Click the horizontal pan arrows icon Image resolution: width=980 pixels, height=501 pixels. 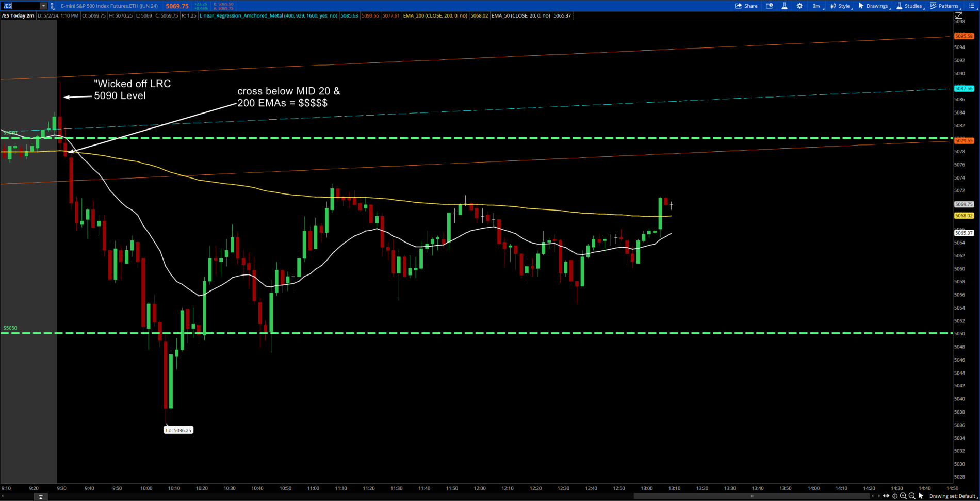coord(886,496)
